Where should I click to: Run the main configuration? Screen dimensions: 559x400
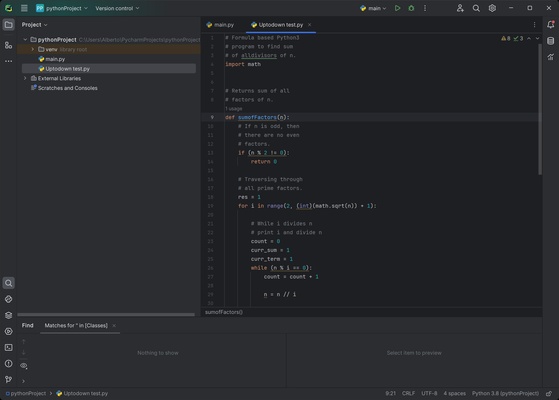(397, 8)
